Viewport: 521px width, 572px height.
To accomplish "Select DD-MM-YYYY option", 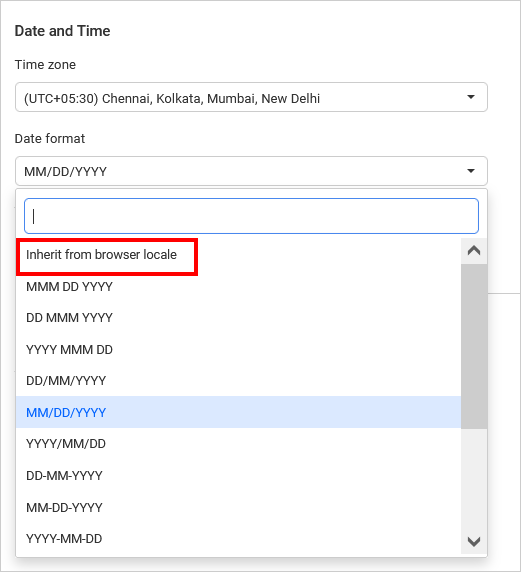I will point(238,476).
